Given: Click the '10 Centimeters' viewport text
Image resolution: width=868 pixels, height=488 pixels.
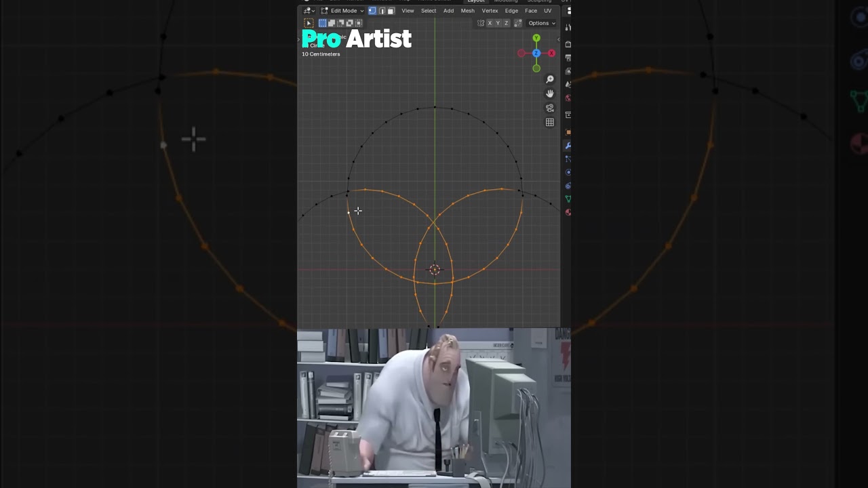Looking at the screenshot, I should (x=321, y=54).
